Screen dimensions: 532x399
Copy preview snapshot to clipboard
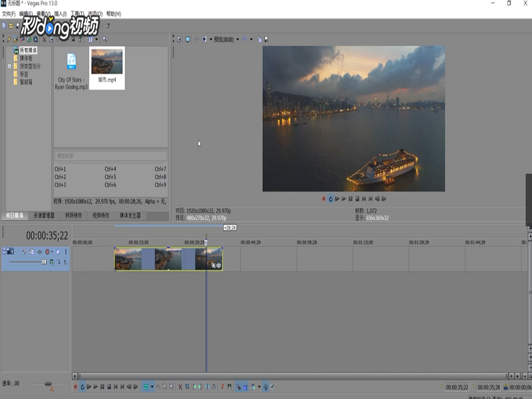tap(259, 39)
